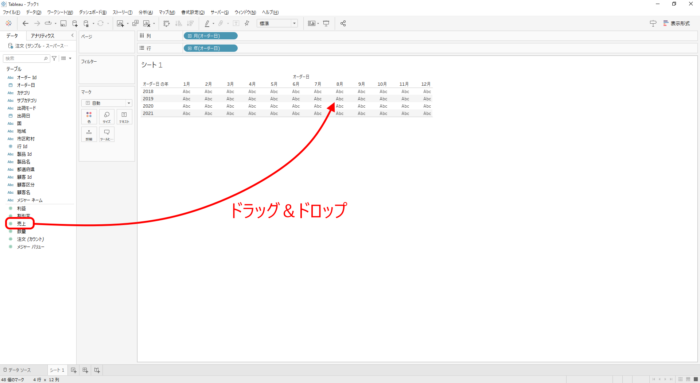Open the share workbook icon
This screenshot has height=383, width=700.
(x=343, y=23)
